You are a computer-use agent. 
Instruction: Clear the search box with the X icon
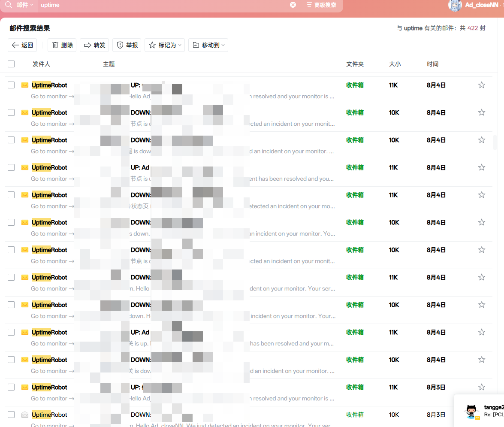[x=293, y=5]
